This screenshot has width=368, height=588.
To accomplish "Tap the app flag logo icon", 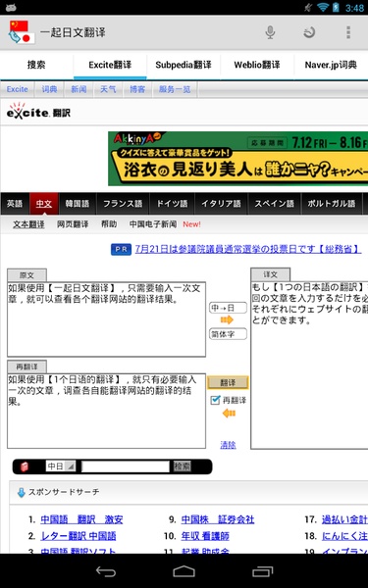I will coord(22,32).
